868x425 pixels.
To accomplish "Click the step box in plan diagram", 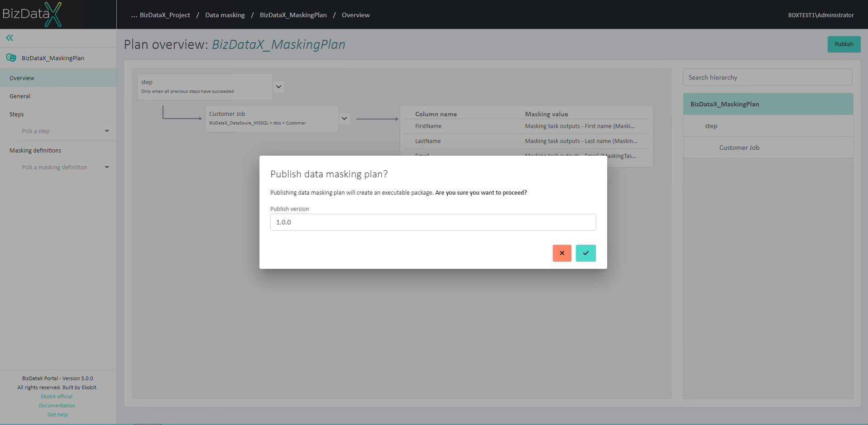I will (x=205, y=86).
